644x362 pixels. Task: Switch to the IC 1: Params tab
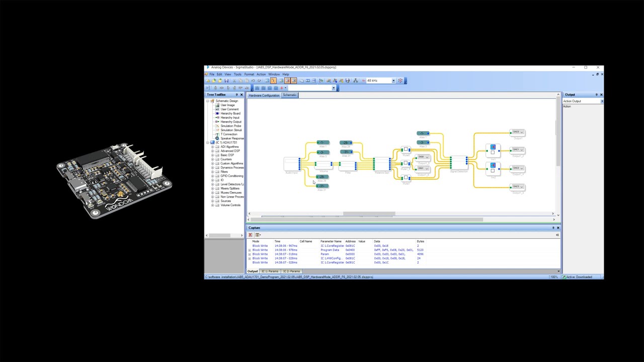pos(270,271)
